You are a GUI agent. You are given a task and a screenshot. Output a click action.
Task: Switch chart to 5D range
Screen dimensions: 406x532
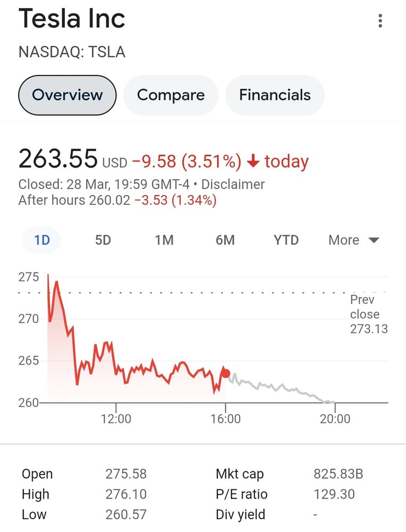[x=103, y=240]
